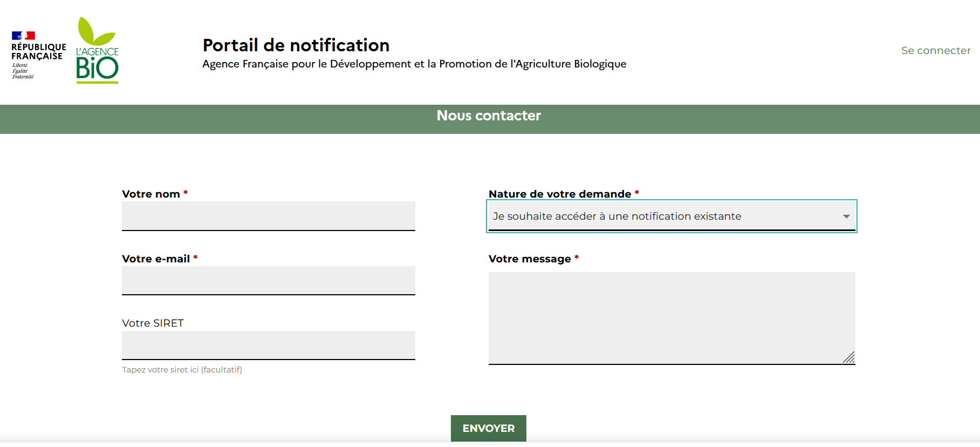Click the 'Votre e-mail' field label

pos(156,259)
